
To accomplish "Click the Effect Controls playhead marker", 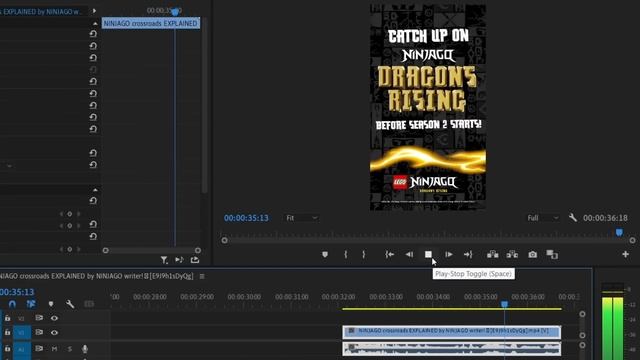I will [175, 12].
